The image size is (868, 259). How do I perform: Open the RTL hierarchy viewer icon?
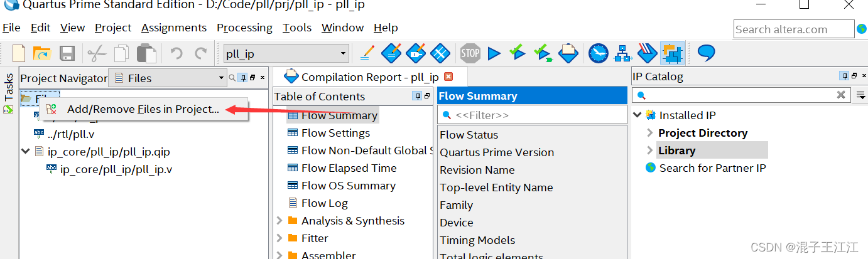tap(622, 53)
